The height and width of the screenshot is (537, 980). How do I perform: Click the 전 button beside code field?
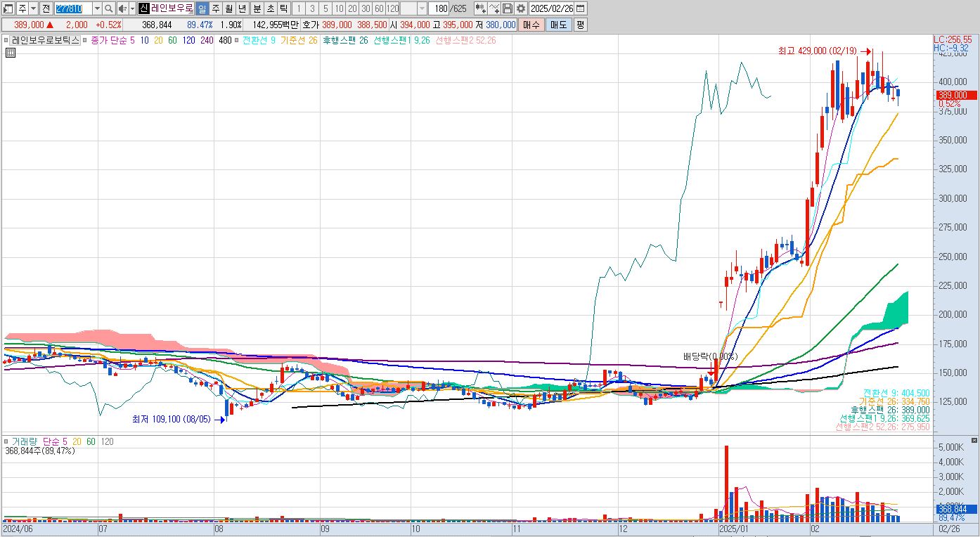tap(46, 8)
